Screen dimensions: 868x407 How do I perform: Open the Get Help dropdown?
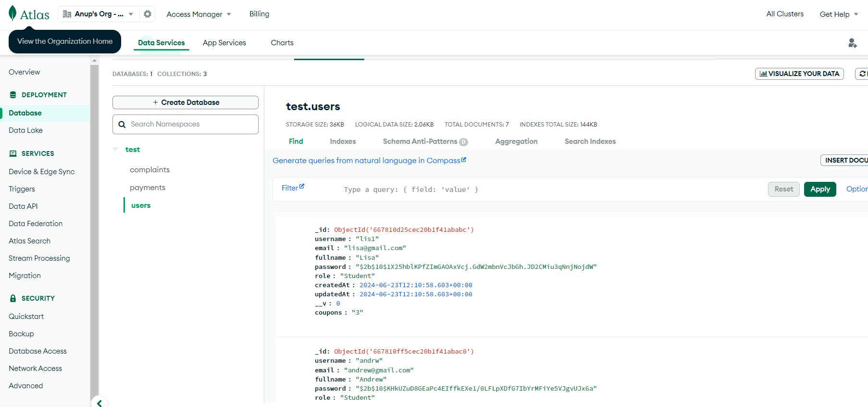click(x=839, y=14)
